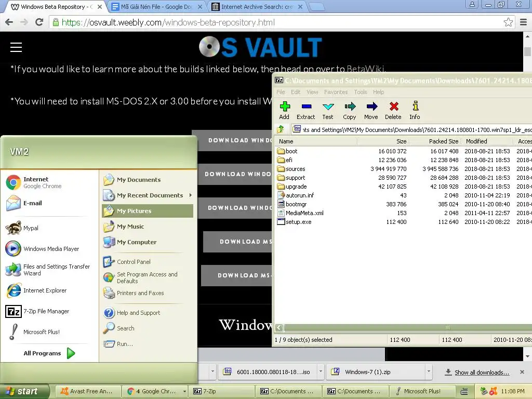The width and height of the screenshot is (532, 399).
Task: Expand My Recent Documents submenu
Action: (147, 195)
